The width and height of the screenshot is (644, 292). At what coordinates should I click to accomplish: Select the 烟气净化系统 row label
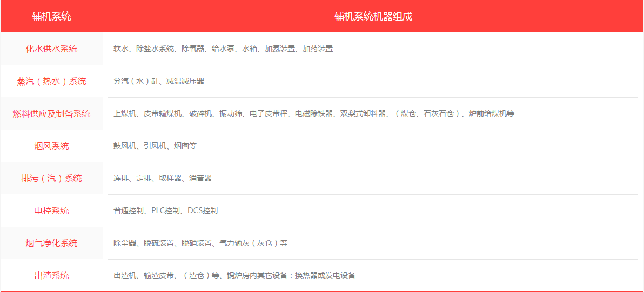pyautogui.click(x=51, y=243)
